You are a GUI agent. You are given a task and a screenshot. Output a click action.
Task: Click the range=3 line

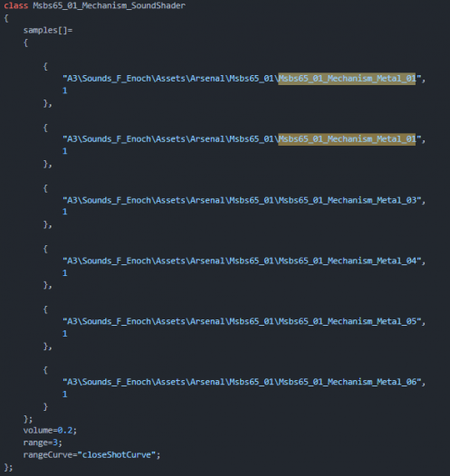click(x=43, y=443)
